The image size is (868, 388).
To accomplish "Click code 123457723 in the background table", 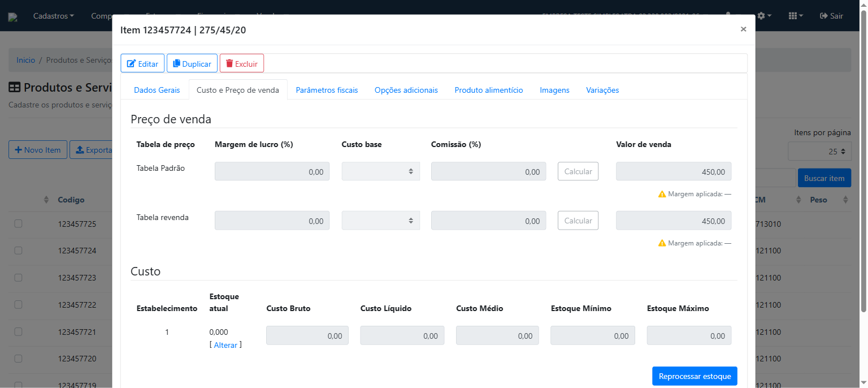I will [x=77, y=278].
